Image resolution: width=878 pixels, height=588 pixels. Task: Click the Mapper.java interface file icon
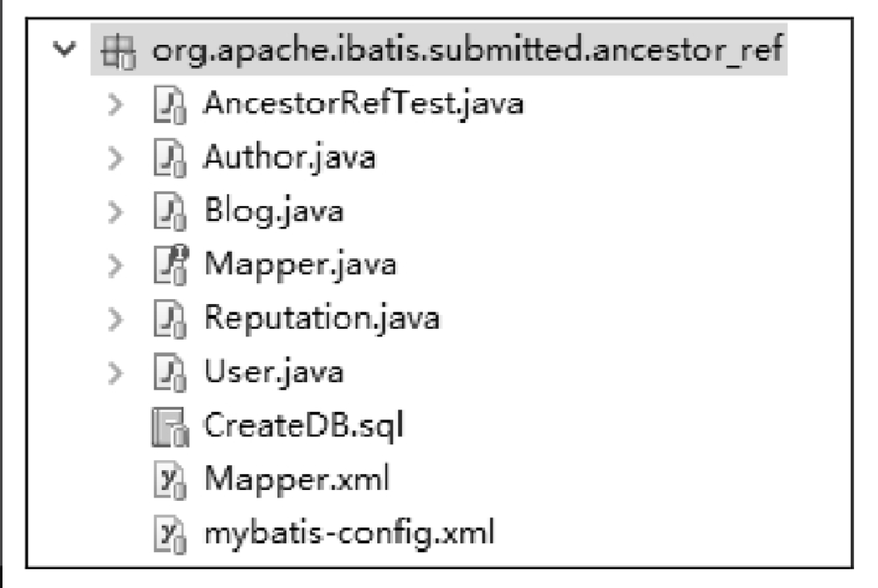click(171, 266)
